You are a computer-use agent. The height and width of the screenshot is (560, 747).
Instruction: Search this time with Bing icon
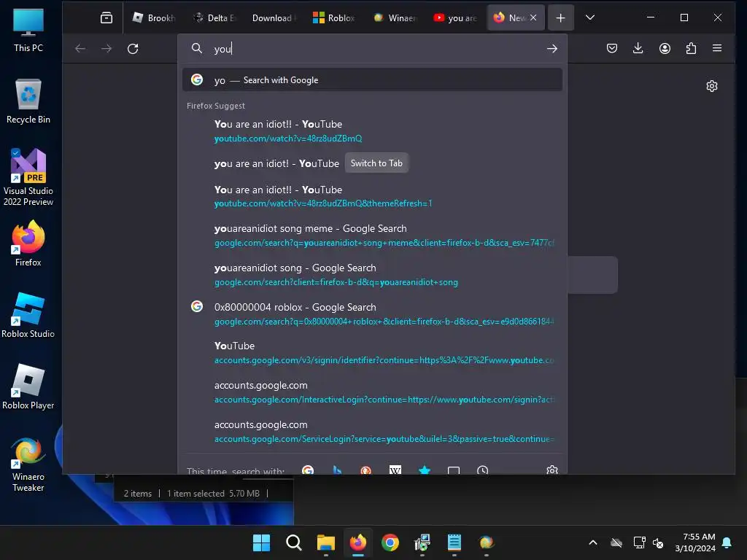point(337,470)
